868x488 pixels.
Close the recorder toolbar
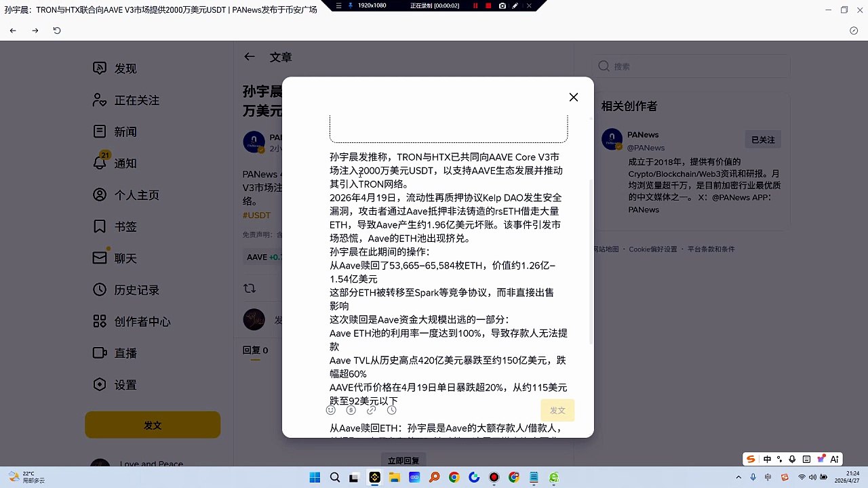(x=529, y=5)
